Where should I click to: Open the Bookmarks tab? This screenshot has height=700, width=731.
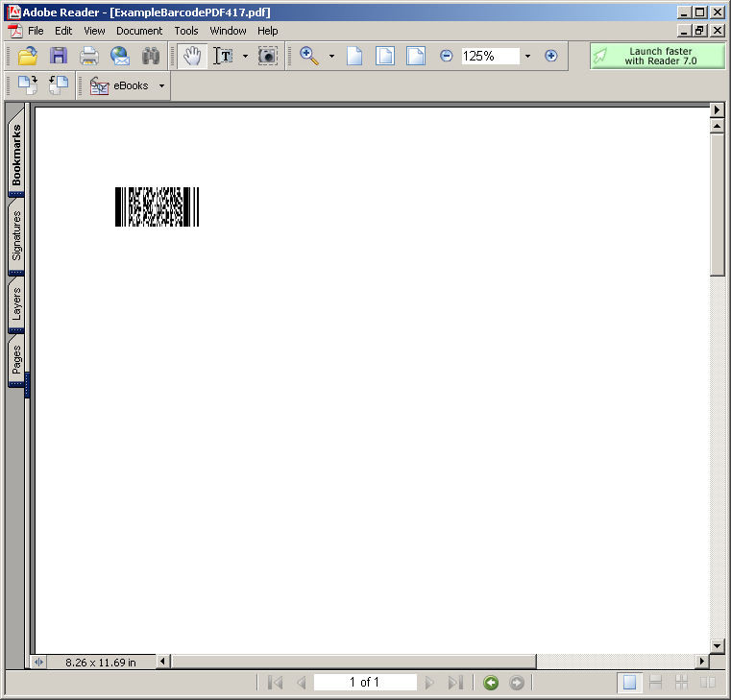coord(16,154)
